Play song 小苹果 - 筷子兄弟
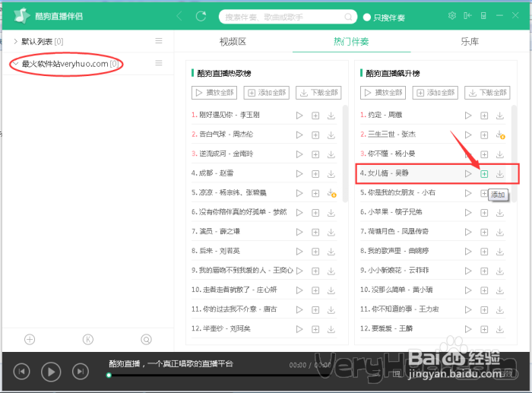Viewport: 532px width, 393px height. 468,213
